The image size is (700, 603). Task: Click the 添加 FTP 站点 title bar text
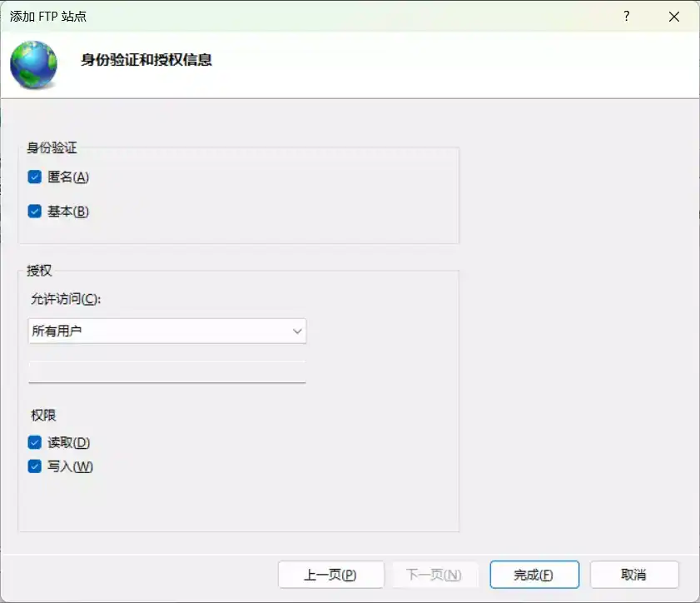click(x=48, y=17)
